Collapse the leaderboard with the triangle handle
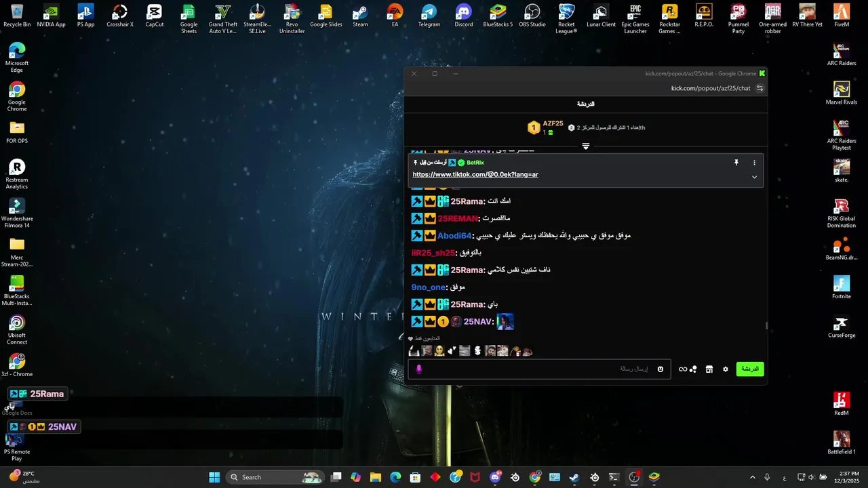Viewport: 868px width, 488px height. tap(586, 146)
